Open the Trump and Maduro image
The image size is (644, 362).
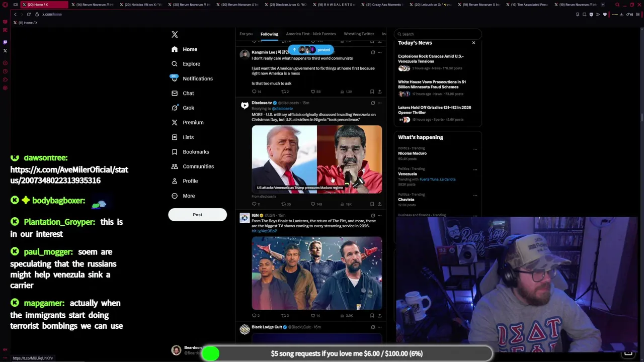317,160
